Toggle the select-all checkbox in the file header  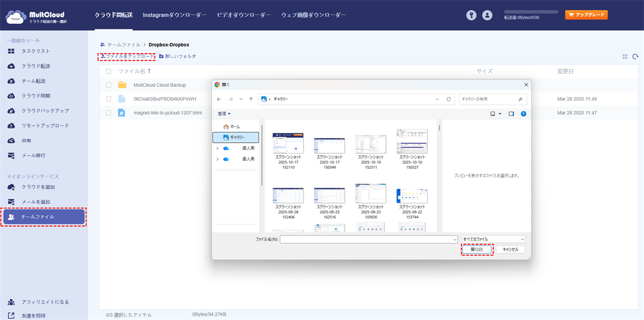(x=109, y=71)
